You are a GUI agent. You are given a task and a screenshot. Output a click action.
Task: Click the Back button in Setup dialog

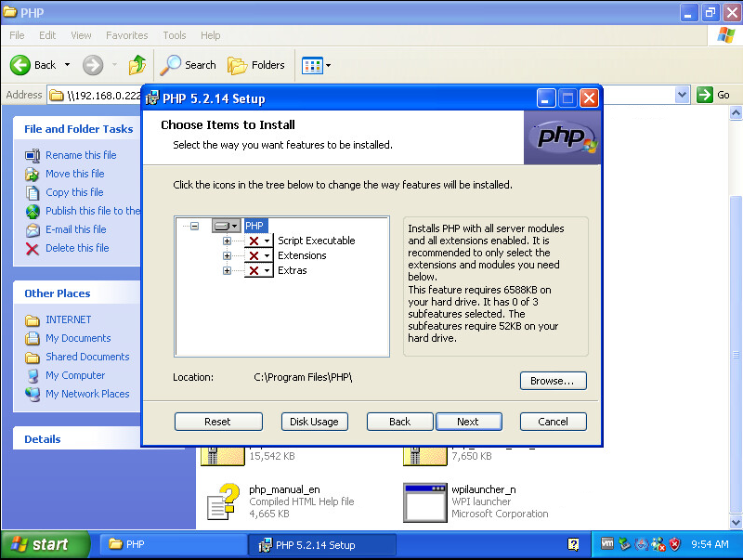(399, 422)
